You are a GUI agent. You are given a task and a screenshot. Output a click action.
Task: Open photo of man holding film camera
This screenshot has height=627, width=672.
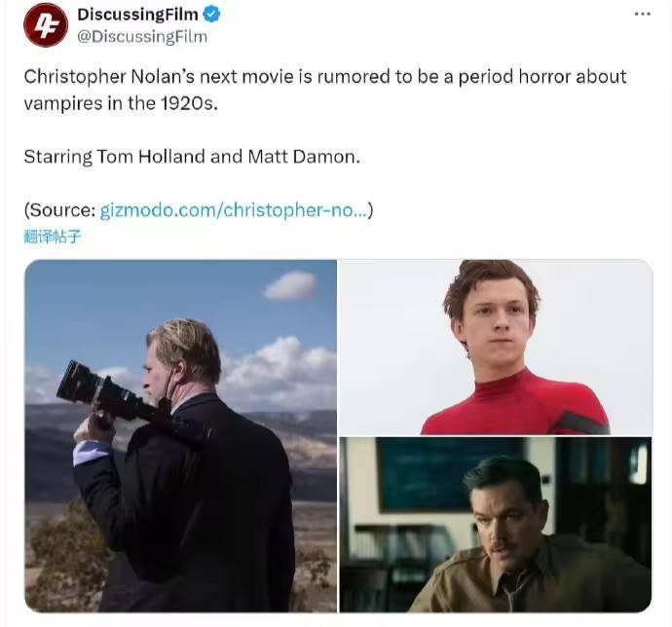[180, 435]
